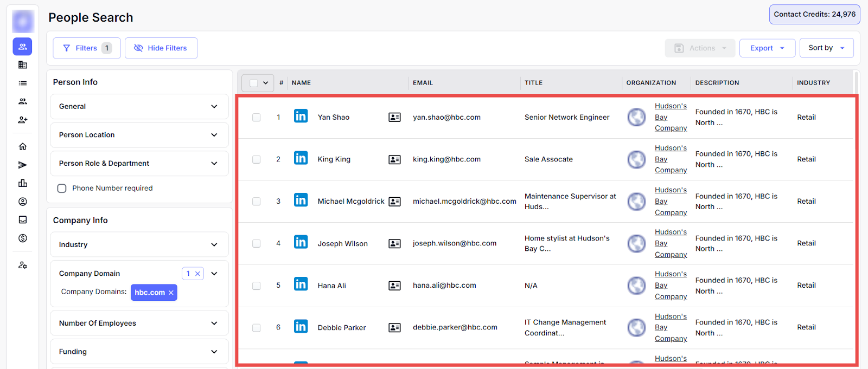This screenshot has width=868, height=369.
Task: Open the Export dropdown menu
Action: [x=767, y=48]
